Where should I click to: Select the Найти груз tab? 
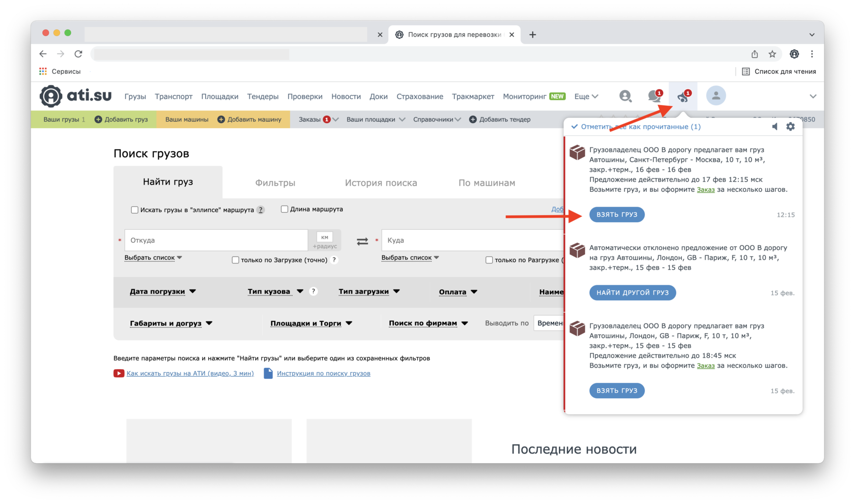click(x=168, y=182)
